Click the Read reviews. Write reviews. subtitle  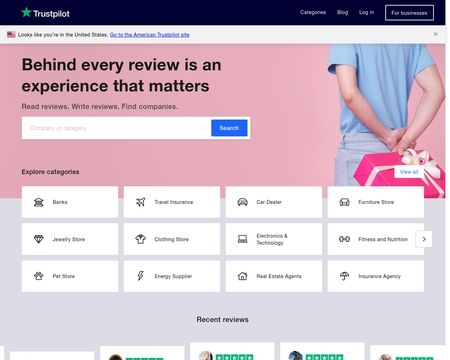[100, 107]
